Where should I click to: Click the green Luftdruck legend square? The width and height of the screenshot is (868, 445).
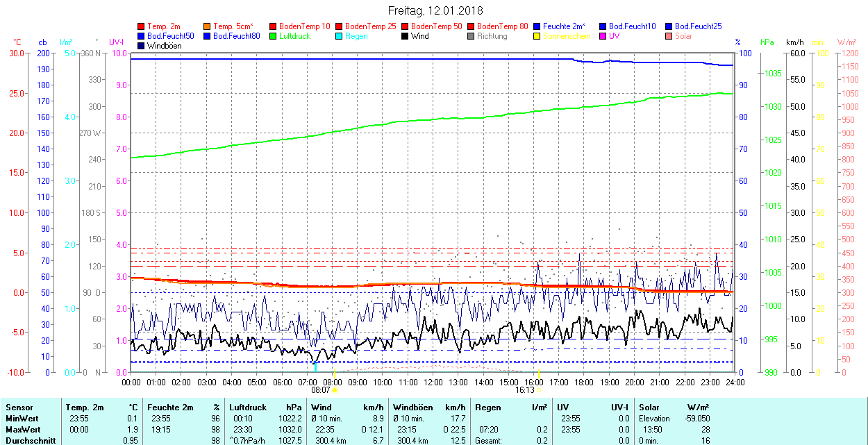[x=273, y=36]
